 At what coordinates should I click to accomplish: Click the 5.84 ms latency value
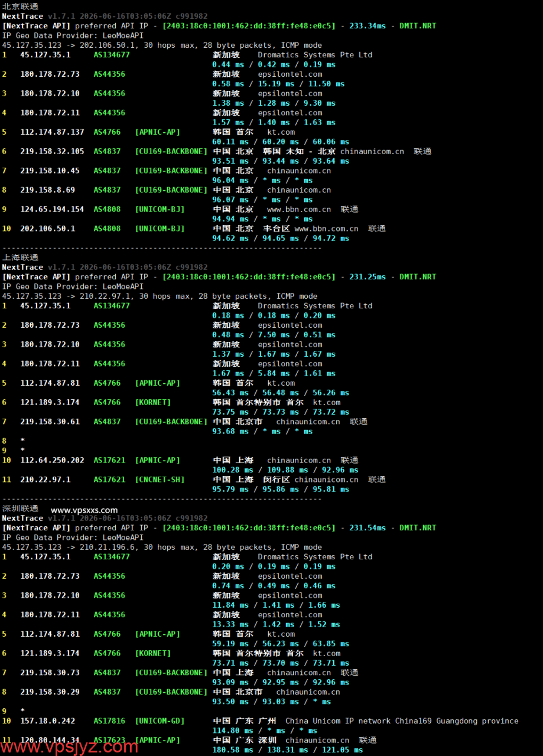(278, 373)
